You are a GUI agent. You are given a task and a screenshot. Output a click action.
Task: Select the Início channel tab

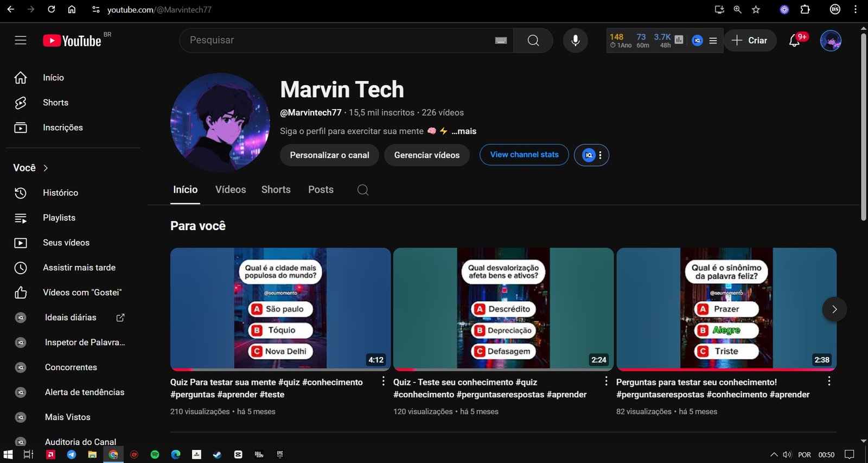pyautogui.click(x=185, y=189)
